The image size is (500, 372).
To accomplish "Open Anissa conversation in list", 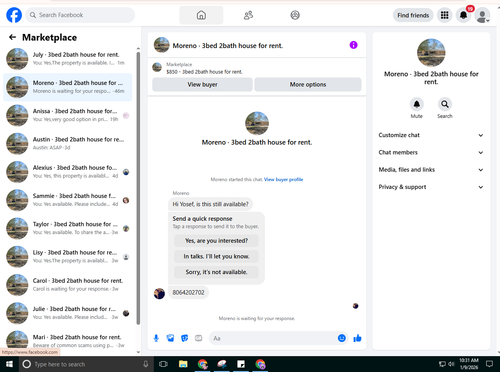I will [x=68, y=115].
